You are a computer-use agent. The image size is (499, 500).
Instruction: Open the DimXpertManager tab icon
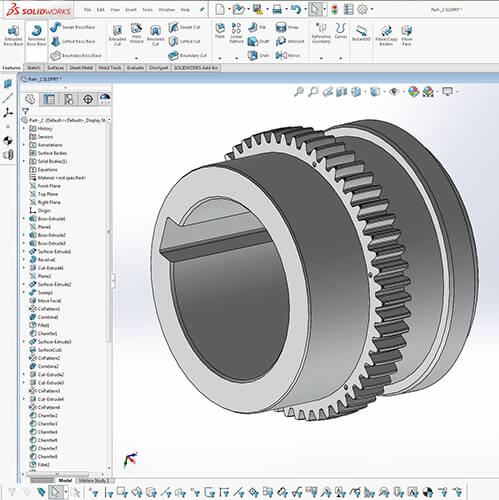(x=88, y=99)
